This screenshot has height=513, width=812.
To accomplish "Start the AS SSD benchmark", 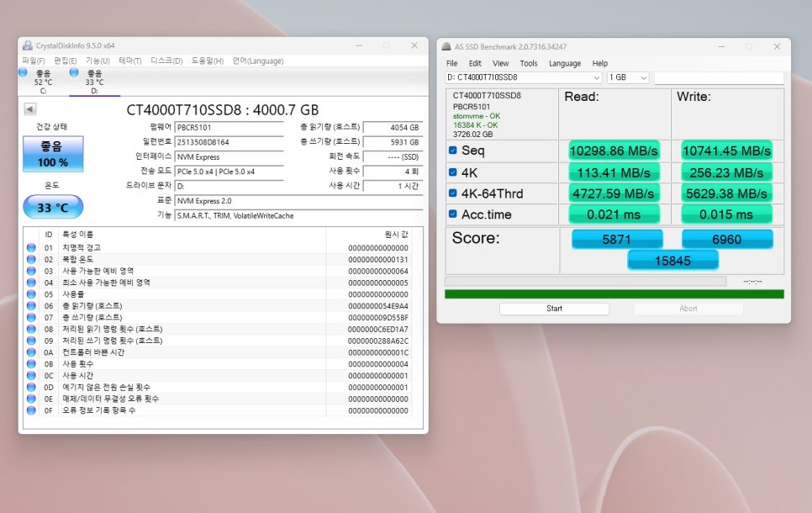I will pos(554,309).
